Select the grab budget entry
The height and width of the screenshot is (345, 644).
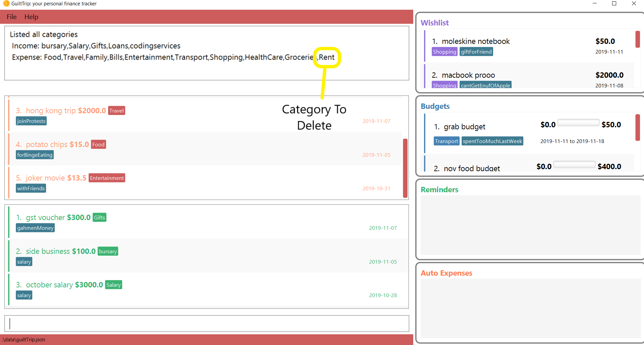pos(529,133)
